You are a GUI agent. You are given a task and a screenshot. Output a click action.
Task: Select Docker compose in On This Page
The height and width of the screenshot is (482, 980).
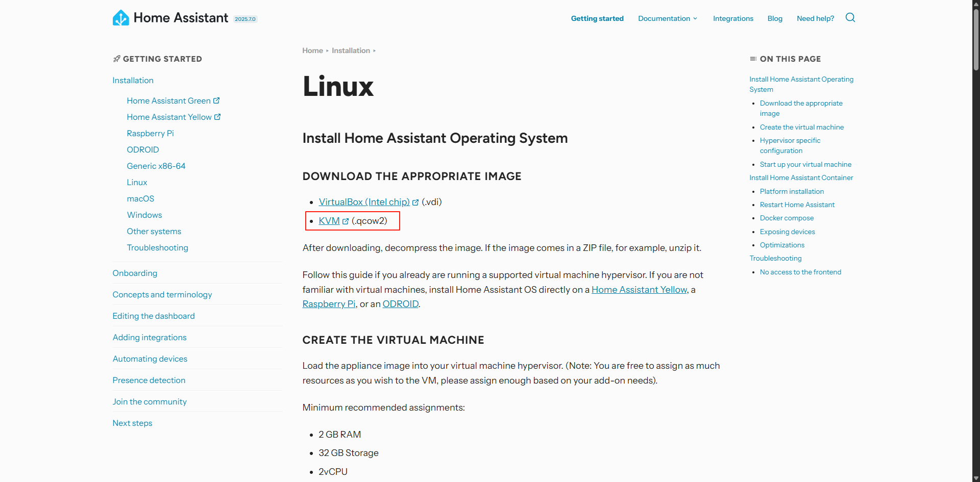coord(787,218)
